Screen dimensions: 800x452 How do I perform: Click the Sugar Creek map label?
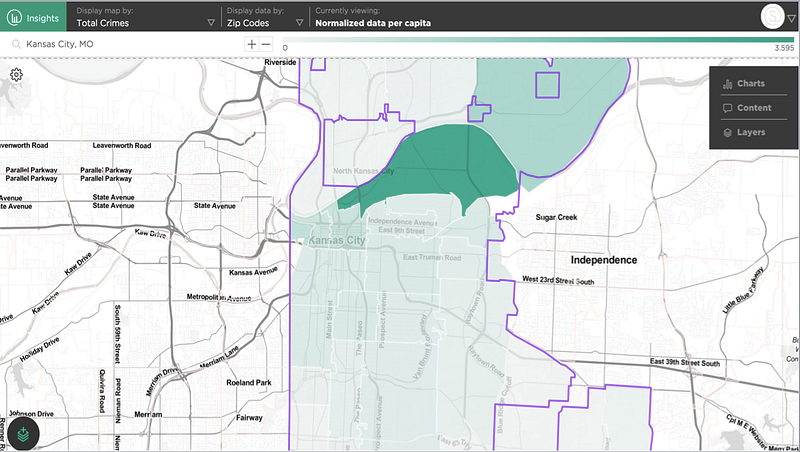pyautogui.click(x=556, y=217)
